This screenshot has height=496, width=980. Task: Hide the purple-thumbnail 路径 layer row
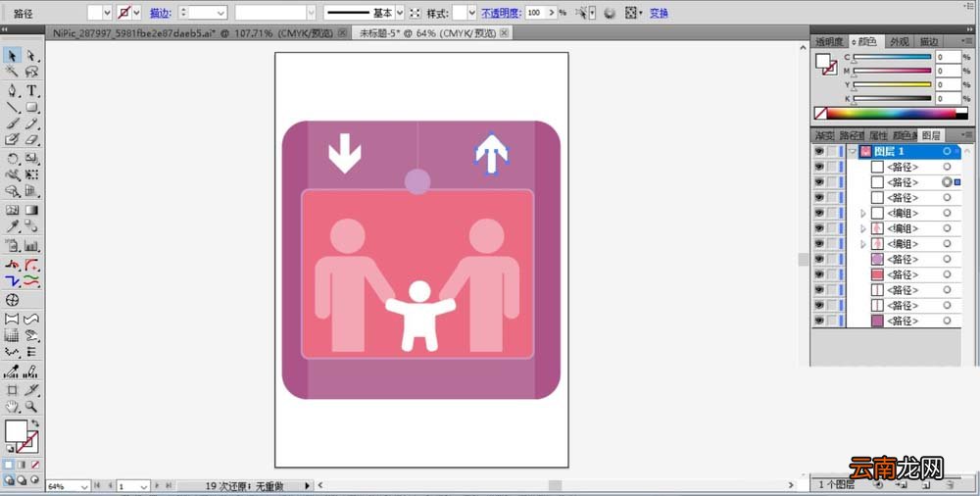click(x=818, y=259)
